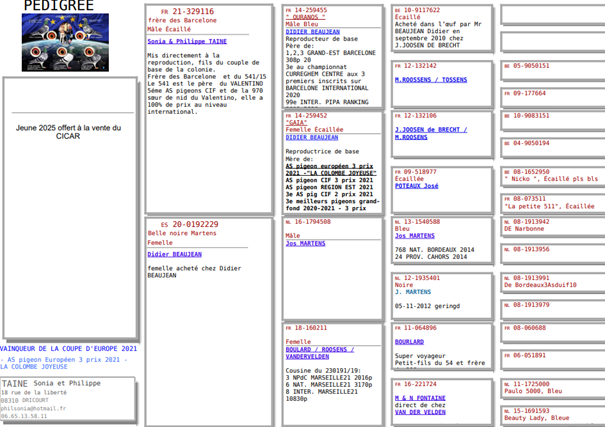
Task: Click "Jeune 2025 offert à la vente du CICAR" text
Action: (68, 132)
